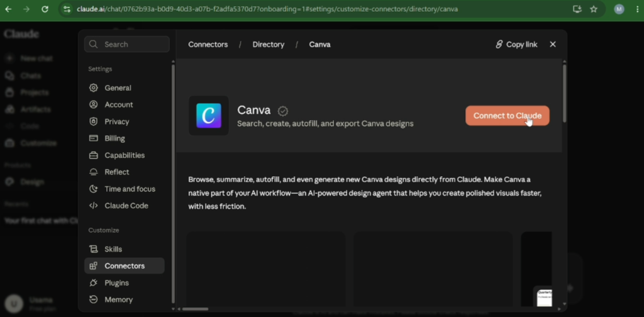Image resolution: width=644 pixels, height=317 pixels.
Task: Click the second preview image card
Action: click(x=433, y=269)
